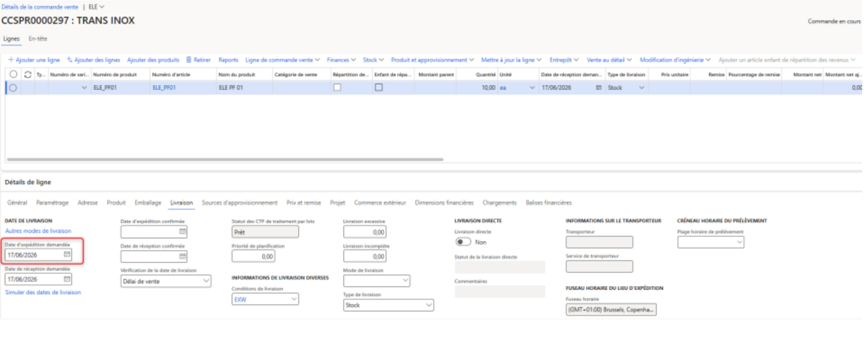This screenshot has height=340, width=868.
Task: Open calendar for Date d'expédition confirmée
Action: click(x=183, y=231)
